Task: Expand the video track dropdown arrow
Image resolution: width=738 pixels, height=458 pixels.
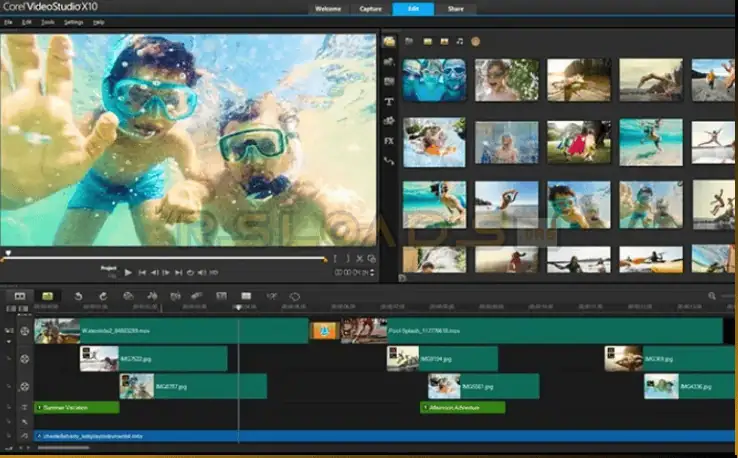Action: pos(9,341)
